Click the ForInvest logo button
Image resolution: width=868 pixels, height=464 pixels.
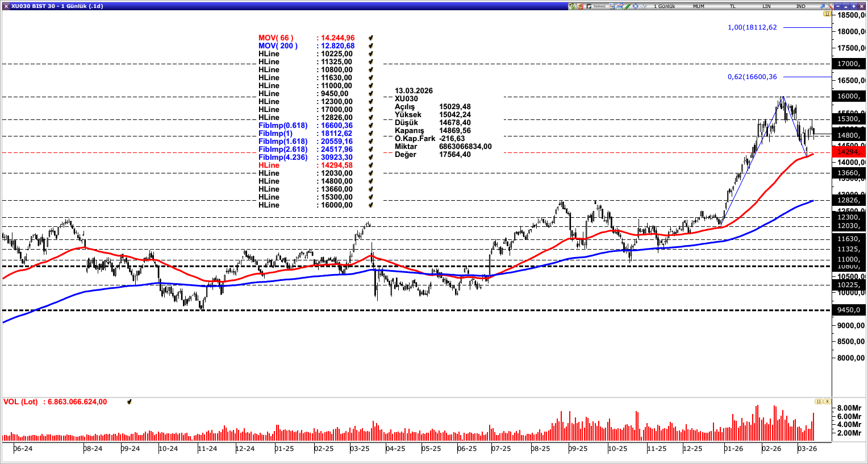590,6
